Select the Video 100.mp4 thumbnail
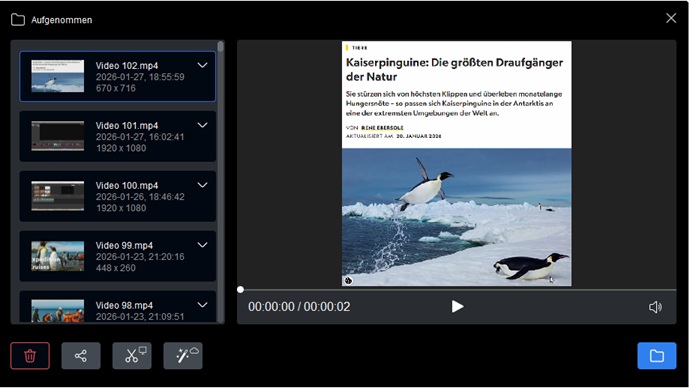 pyautogui.click(x=58, y=196)
